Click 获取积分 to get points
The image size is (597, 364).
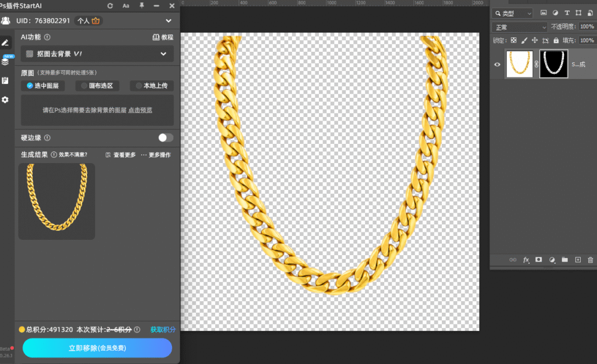click(163, 330)
